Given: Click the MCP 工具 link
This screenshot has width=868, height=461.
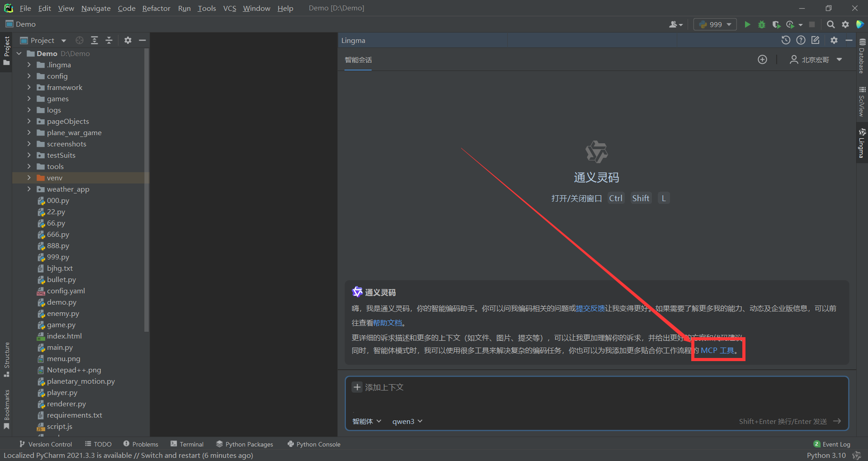Looking at the screenshot, I should [717, 351].
